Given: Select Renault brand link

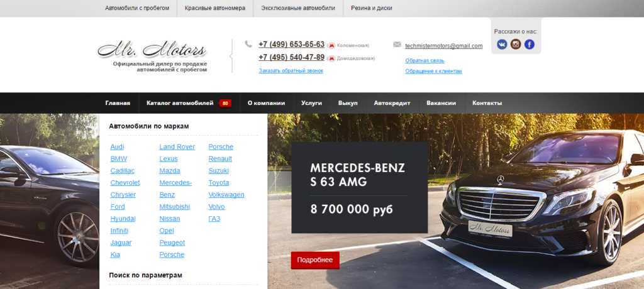Looking at the screenshot, I should [220, 159].
